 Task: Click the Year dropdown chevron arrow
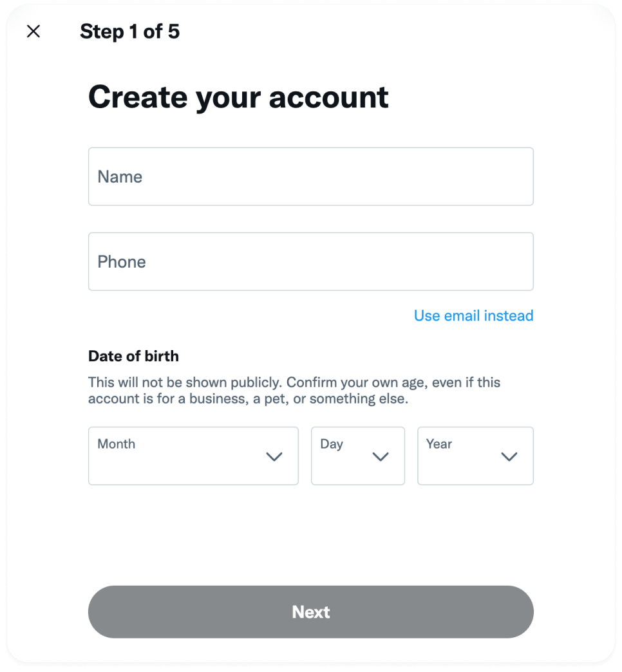(x=509, y=457)
